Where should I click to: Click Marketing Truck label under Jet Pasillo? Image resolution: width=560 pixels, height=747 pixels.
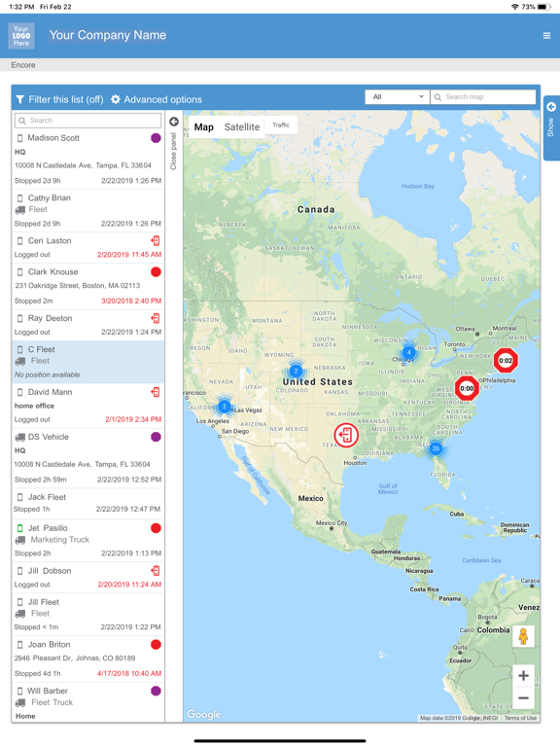click(60, 540)
